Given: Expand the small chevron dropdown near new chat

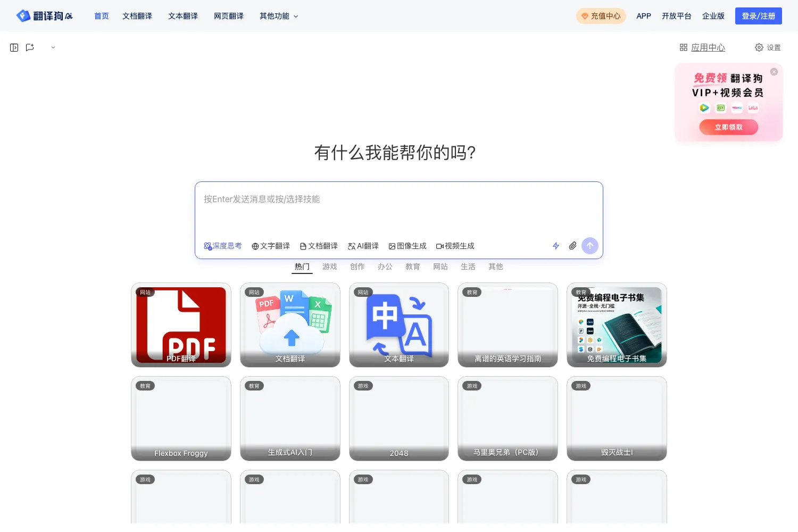Looking at the screenshot, I should [53, 47].
